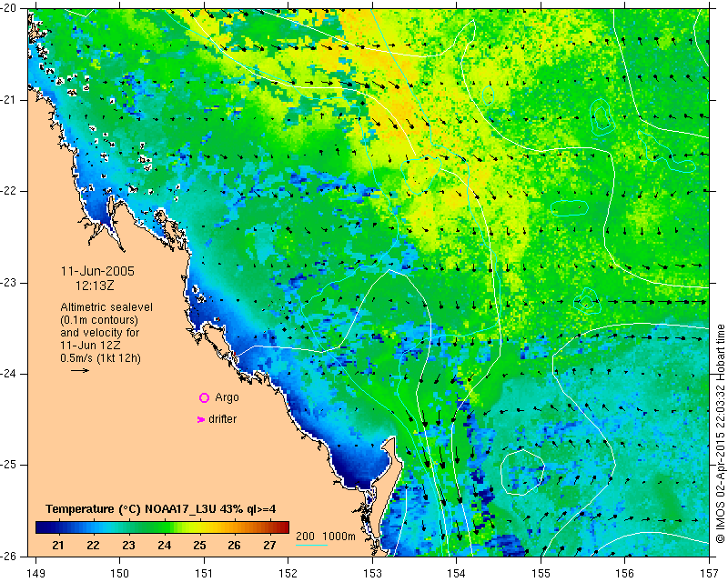Click the 'drifter' legend label

click(x=222, y=419)
